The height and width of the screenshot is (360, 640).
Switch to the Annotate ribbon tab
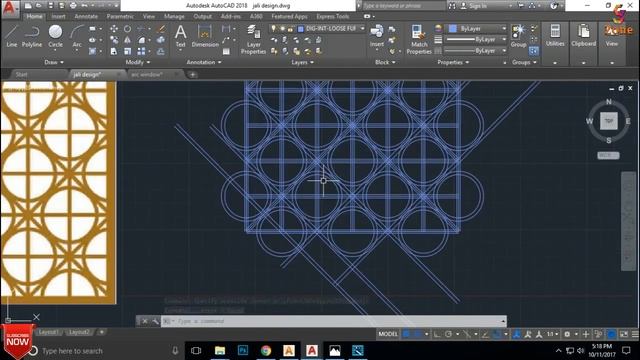point(86,16)
